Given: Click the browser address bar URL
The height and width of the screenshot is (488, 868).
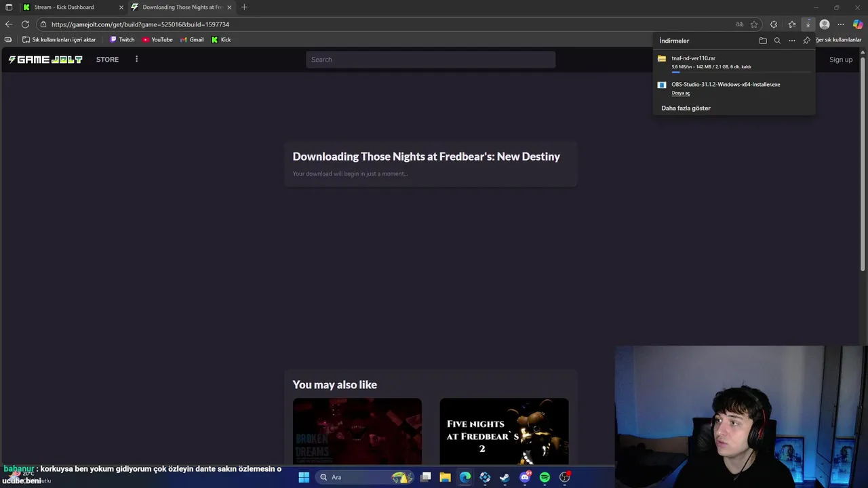Looking at the screenshot, I should (x=140, y=24).
